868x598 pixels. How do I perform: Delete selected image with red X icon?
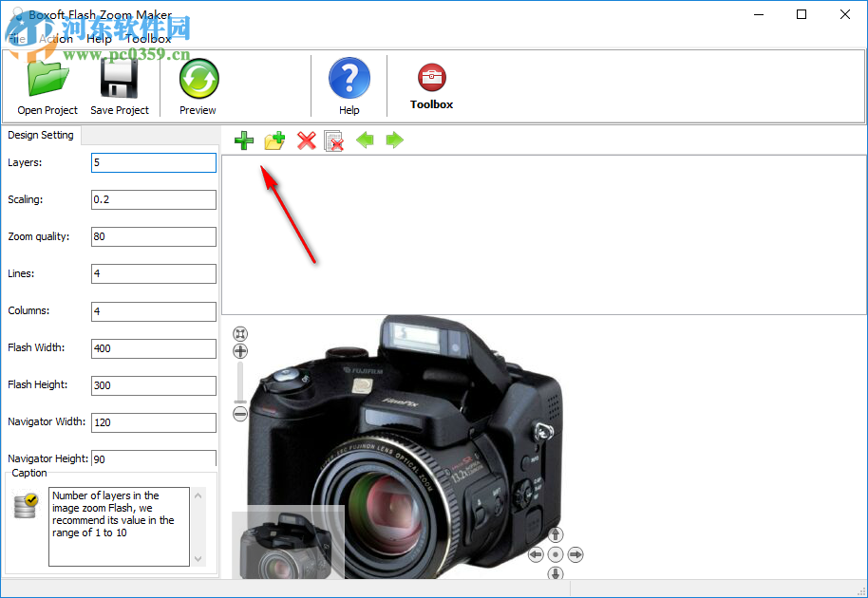(x=305, y=140)
